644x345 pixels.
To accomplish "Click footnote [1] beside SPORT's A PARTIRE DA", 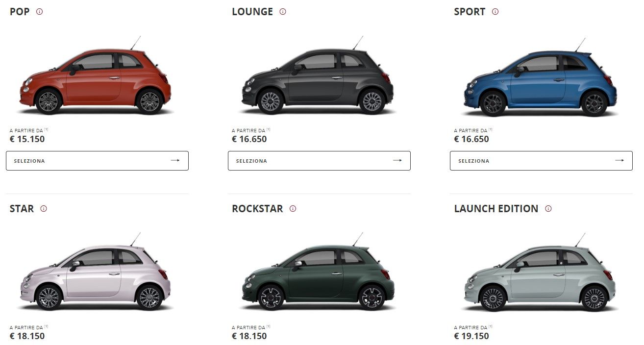I will [491, 129].
